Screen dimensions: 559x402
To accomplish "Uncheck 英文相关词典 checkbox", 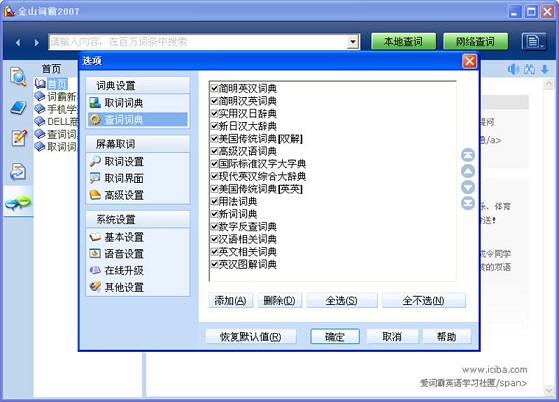I will click(x=214, y=252).
